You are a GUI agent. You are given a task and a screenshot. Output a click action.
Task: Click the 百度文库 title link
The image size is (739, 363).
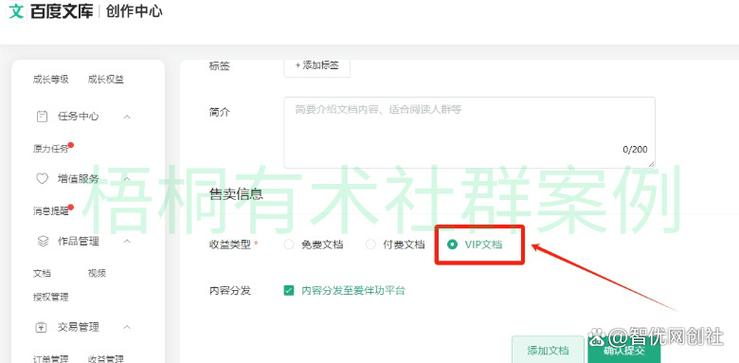point(62,11)
